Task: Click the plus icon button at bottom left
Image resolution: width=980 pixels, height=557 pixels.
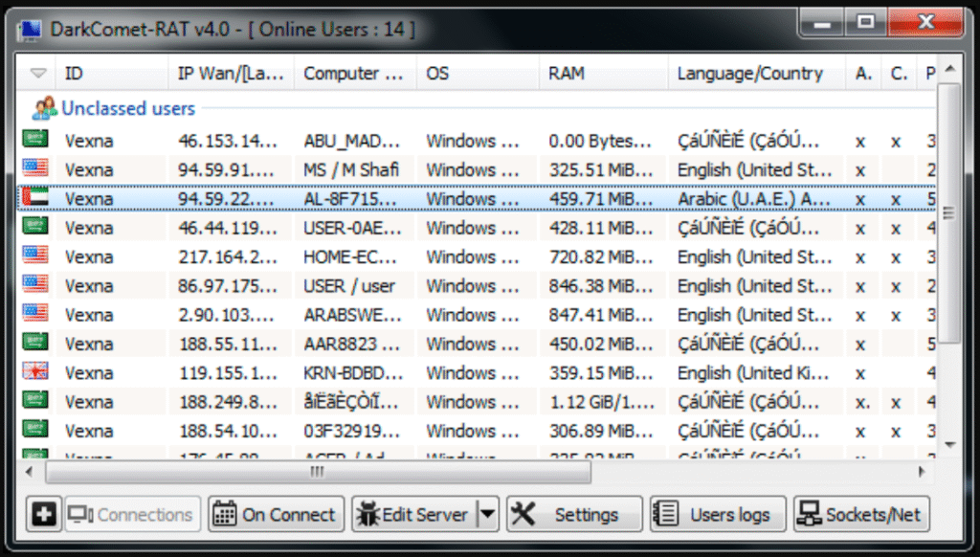Action: click(x=44, y=514)
